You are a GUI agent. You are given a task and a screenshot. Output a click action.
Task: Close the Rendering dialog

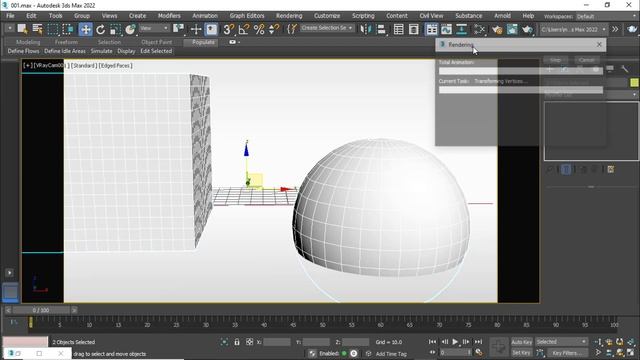click(599, 44)
